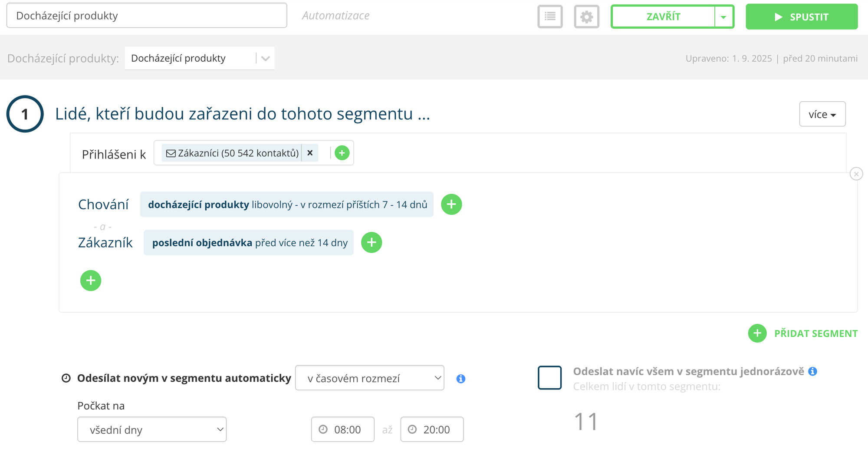Viewport: 868px width, 452px height.
Task: Open the 'všední dny' dropdown
Action: [x=152, y=429]
